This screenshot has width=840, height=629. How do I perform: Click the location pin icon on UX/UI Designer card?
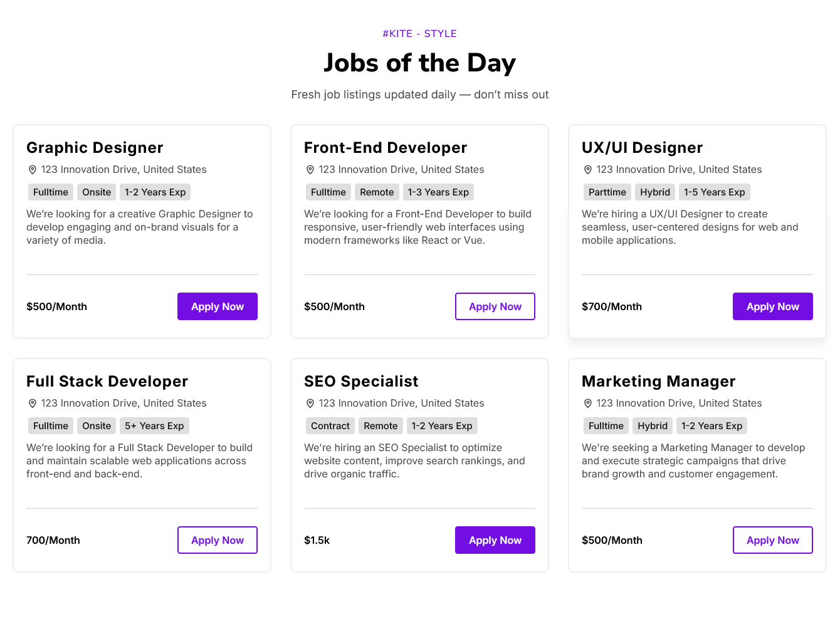click(x=587, y=169)
